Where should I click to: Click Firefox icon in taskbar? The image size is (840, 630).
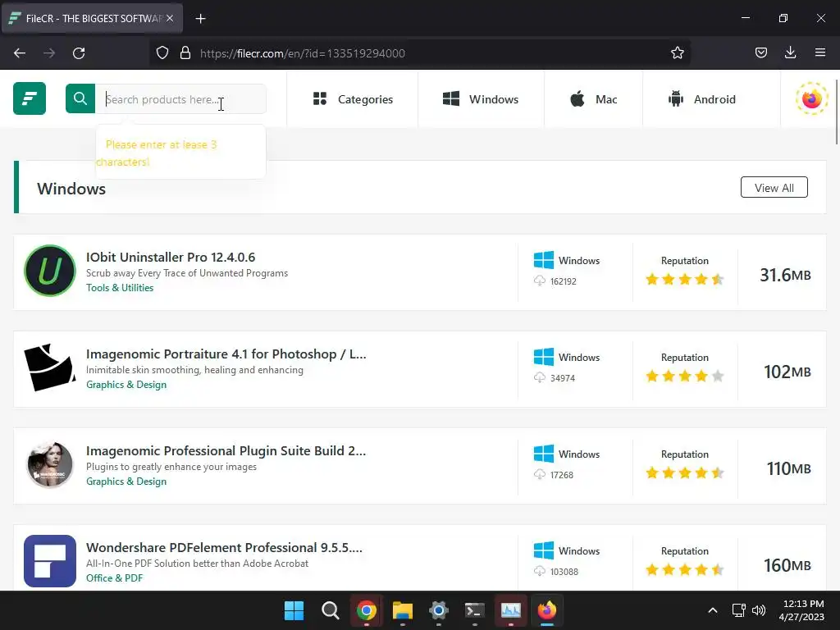(x=547, y=610)
